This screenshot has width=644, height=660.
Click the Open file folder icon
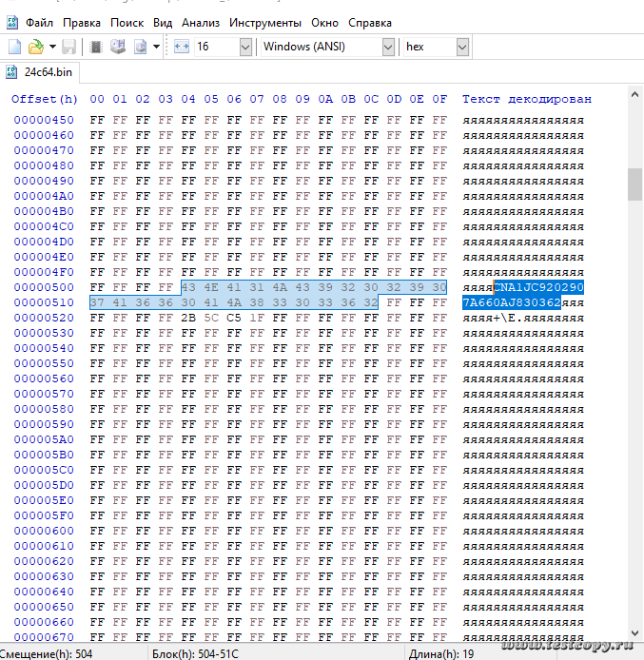pyautogui.click(x=35, y=47)
